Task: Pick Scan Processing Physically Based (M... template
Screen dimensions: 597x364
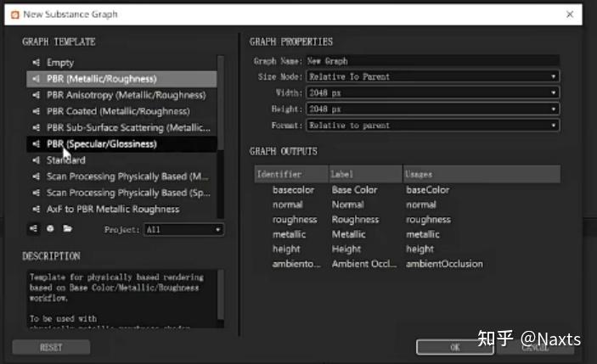Action: pos(121,176)
